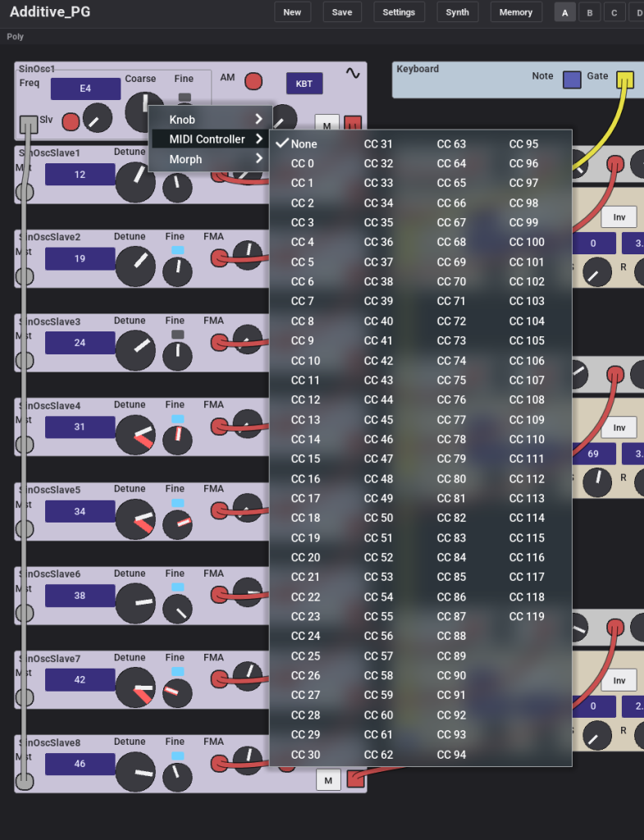Adjust the Fine knob on SinOscSlave5
This screenshot has width=644, height=840.
(x=177, y=524)
